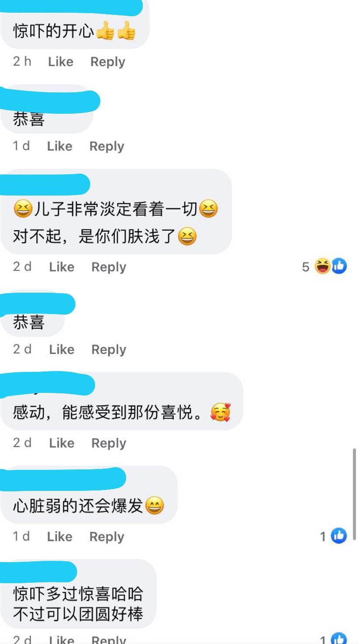
Task: Click the 2 h timestamp under 惊吓的开心
Action: [22, 61]
